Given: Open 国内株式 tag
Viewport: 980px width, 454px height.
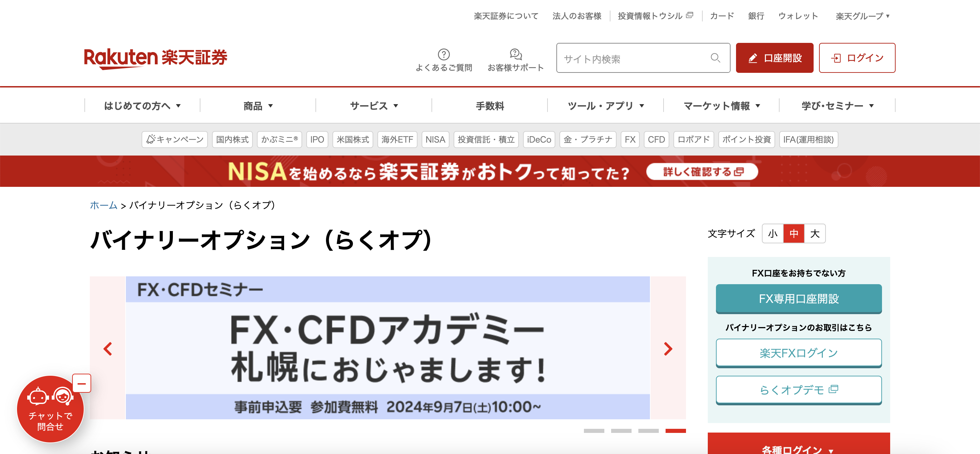Looking at the screenshot, I should point(232,139).
